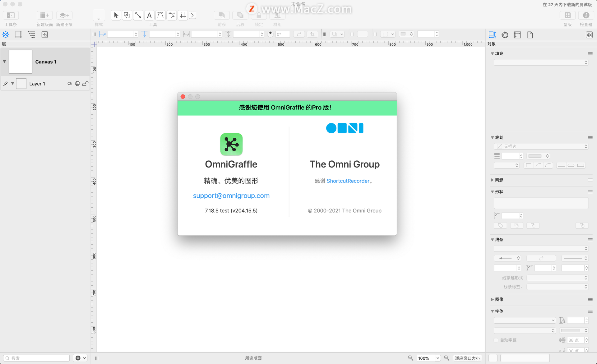The height and width of the screenshot is (364, 597).
Task: Collapse the Canvas 1 disclosure triangle
Action: click(4, 62)
